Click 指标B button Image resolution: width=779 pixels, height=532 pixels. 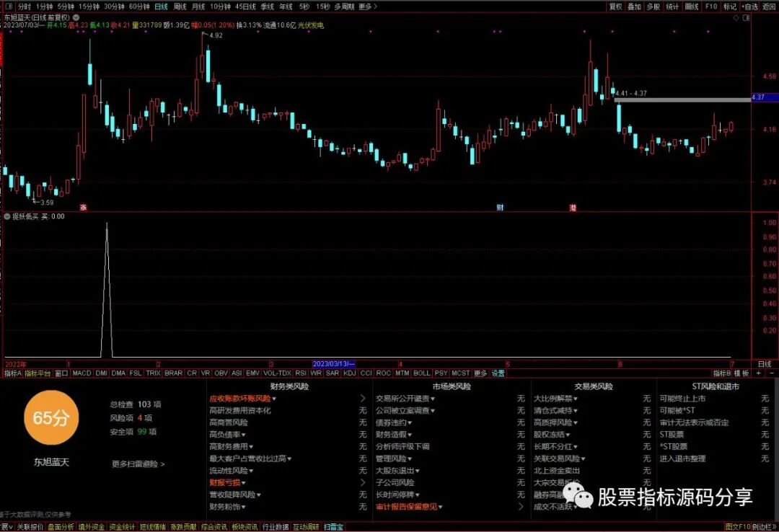click(722, 373)
